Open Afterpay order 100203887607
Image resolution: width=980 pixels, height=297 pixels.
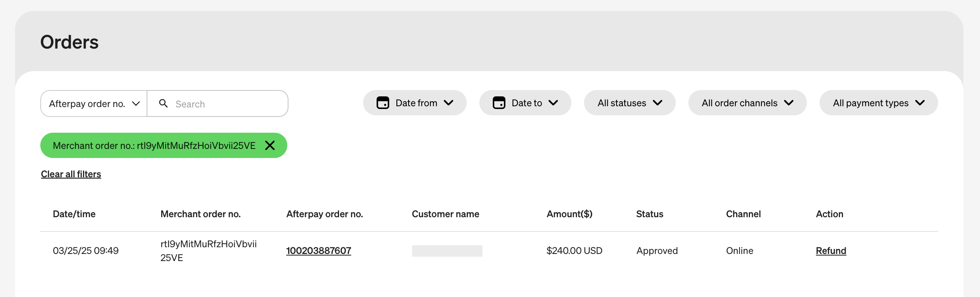(x=318, y=251)
